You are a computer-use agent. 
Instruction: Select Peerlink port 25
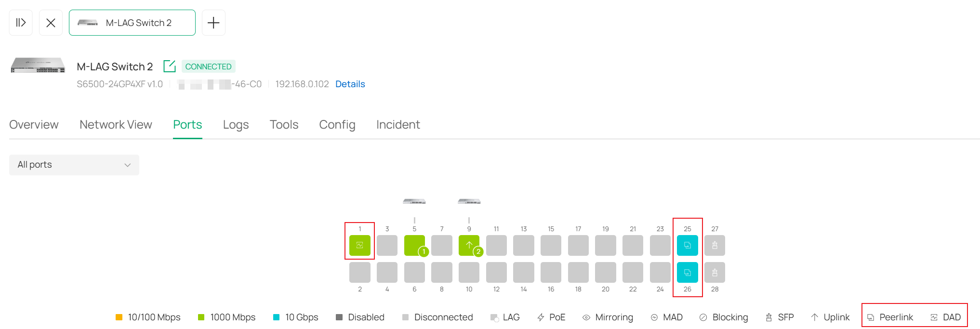tap(687, 245)
